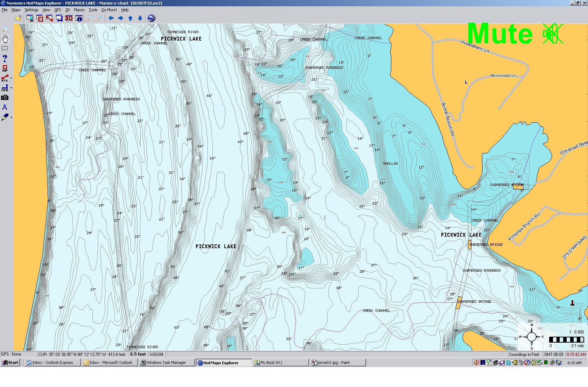
Task: Click the camera snapshot tool
Action: [x=5, y=98]
